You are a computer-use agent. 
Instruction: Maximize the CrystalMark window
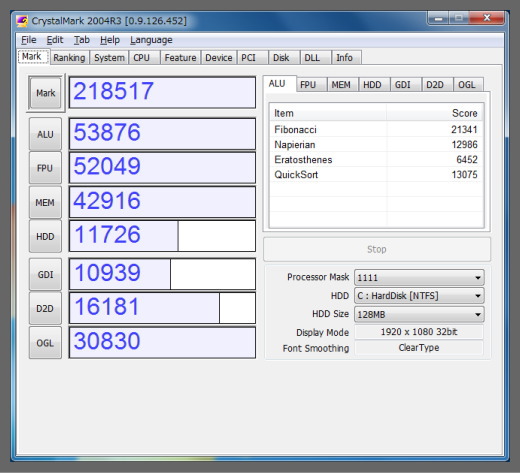point(459,18)
